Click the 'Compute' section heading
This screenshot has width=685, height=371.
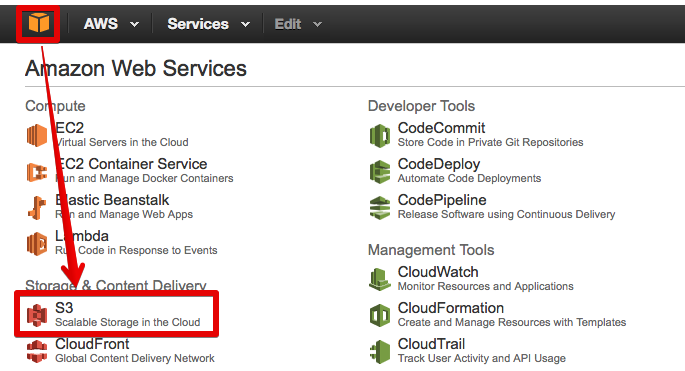tap(55, 106)
